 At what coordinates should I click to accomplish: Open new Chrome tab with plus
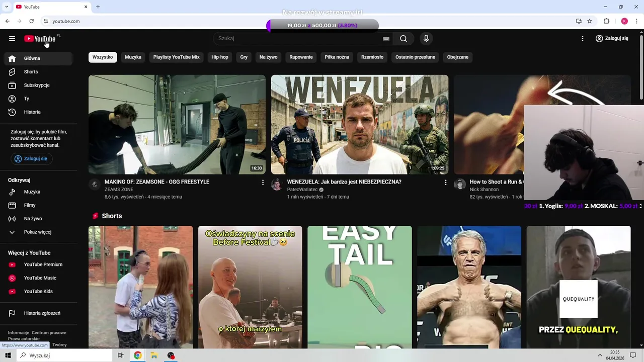point(98,7)
